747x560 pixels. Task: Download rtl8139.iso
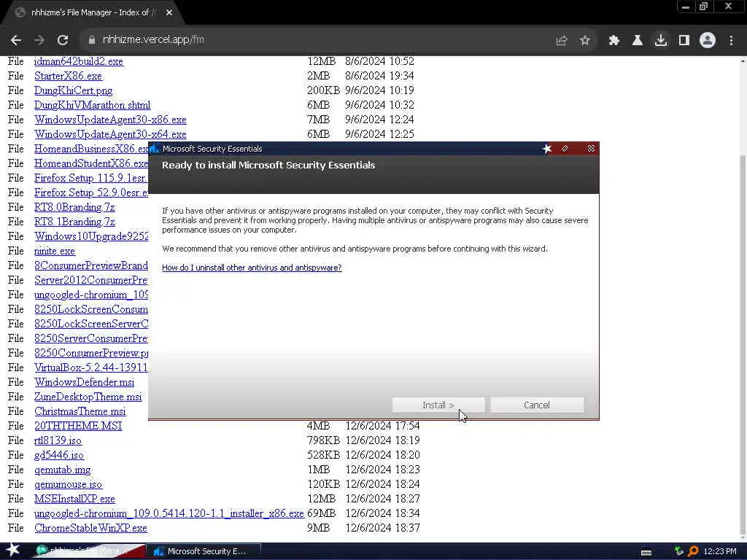pos(58,441)
